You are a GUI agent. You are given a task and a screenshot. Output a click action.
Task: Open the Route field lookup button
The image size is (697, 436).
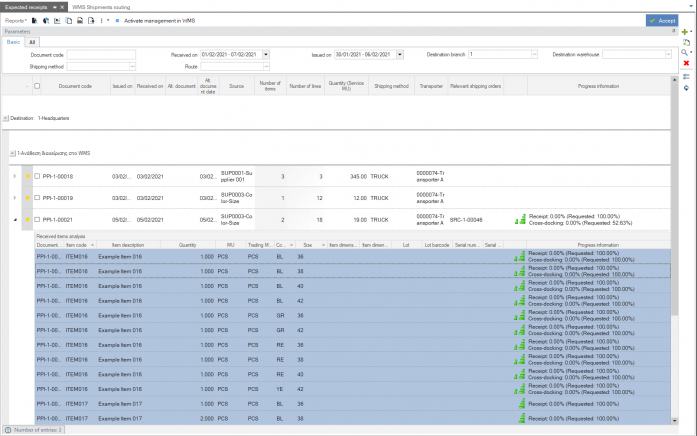(266, 67)
